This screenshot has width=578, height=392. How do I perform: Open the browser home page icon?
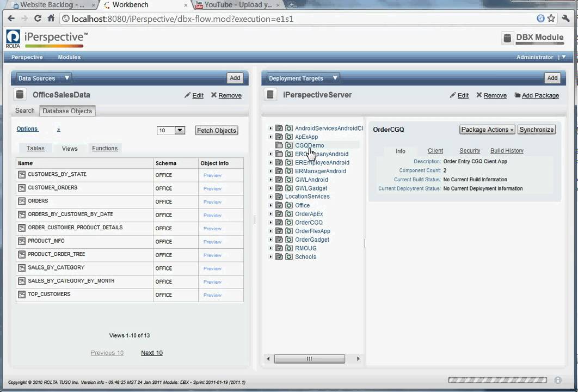click(51, 19)
